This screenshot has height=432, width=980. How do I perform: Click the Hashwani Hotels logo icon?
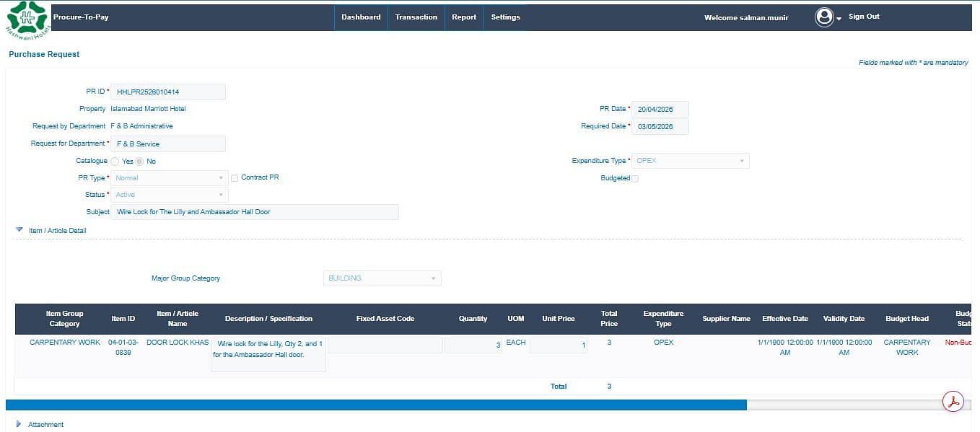[27, 19]
